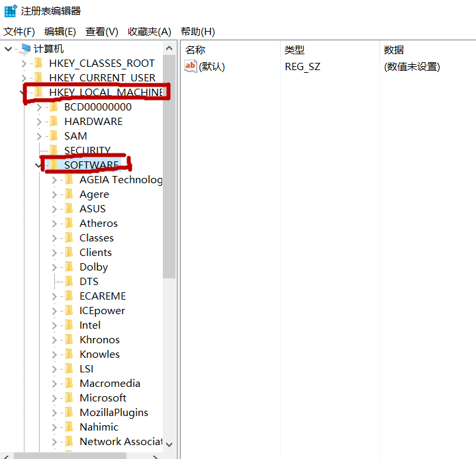Viewport: 476px width, 459px height.
Task: Select the (默认) default value entry
Action: click(212, 66)
